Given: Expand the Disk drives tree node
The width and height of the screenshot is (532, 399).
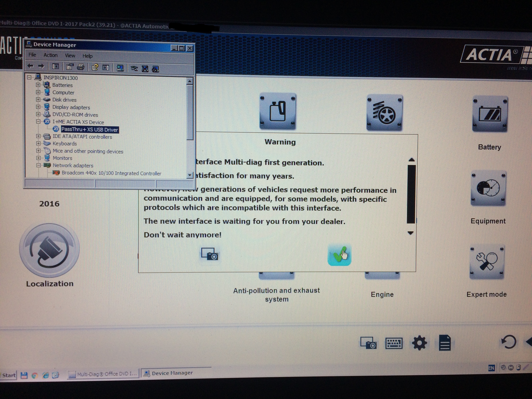Looking at the screenshot, I should pyautogui.click(x=38, y=99).
